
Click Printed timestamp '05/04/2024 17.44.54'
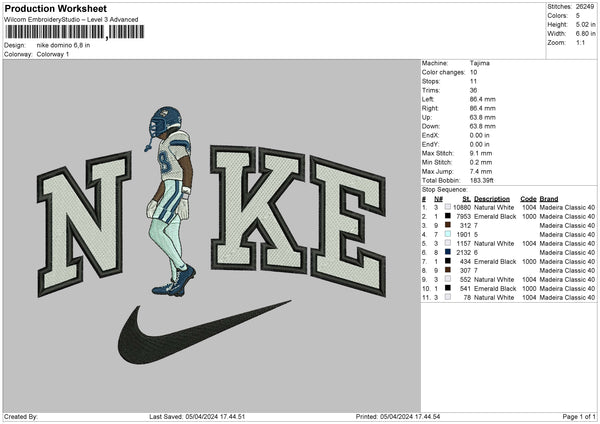[x=410, y=417]
